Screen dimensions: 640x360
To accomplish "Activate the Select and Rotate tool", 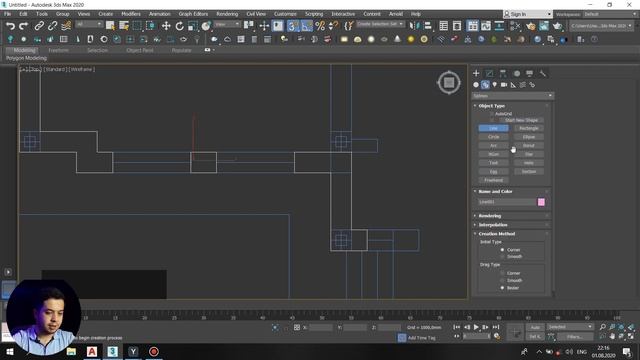I will (x=179, y=26).
